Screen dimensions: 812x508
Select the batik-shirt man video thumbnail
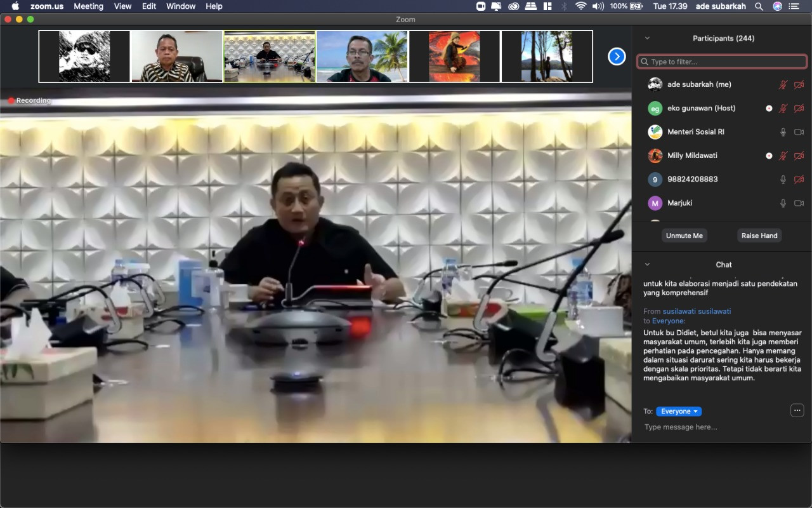click(x=177, y=57)
